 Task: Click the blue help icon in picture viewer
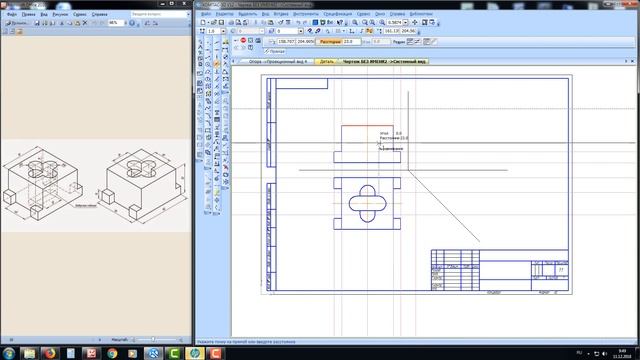pos(132,23)
